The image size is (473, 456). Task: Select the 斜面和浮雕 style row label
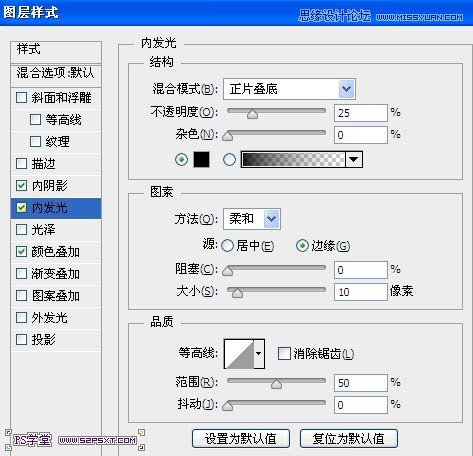[x=62, y=98]
